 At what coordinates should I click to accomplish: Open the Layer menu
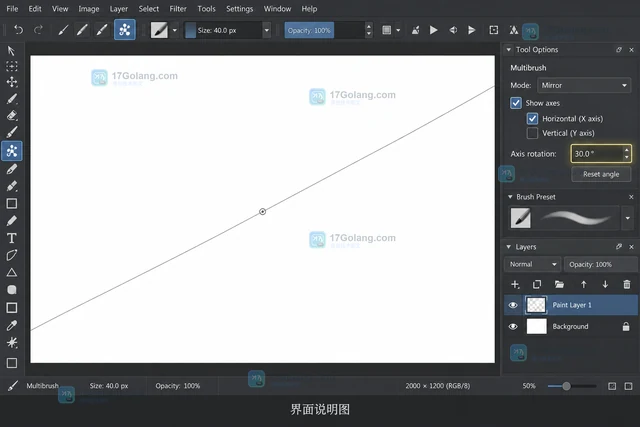point(119,9)
